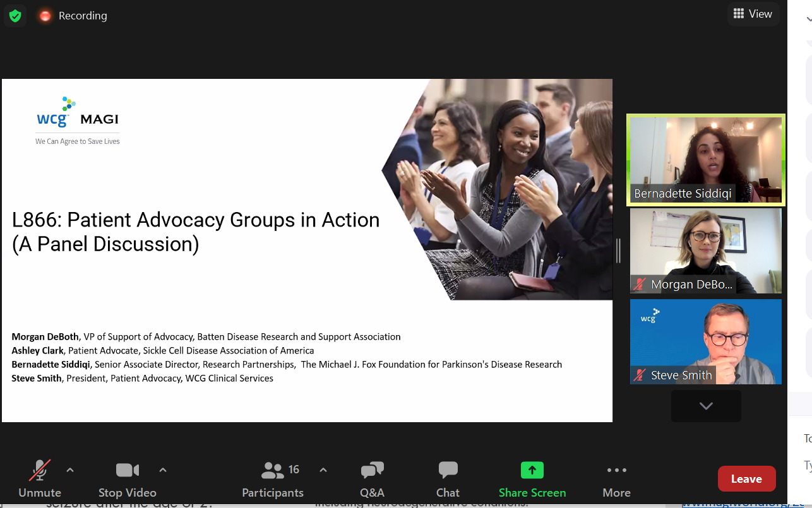Viewport: 812px width, 508px height.
Task: Click the green Share Screen button
Action: point(532,479)
